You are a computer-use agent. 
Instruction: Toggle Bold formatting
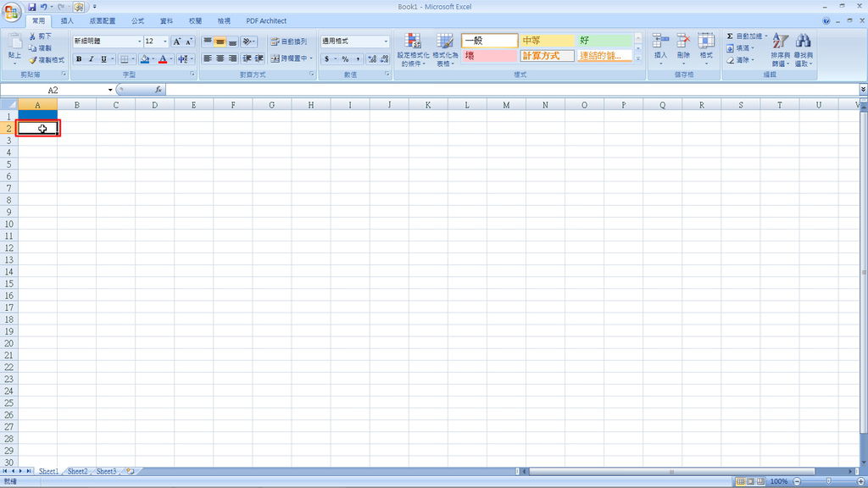click(x=79, y=58)
